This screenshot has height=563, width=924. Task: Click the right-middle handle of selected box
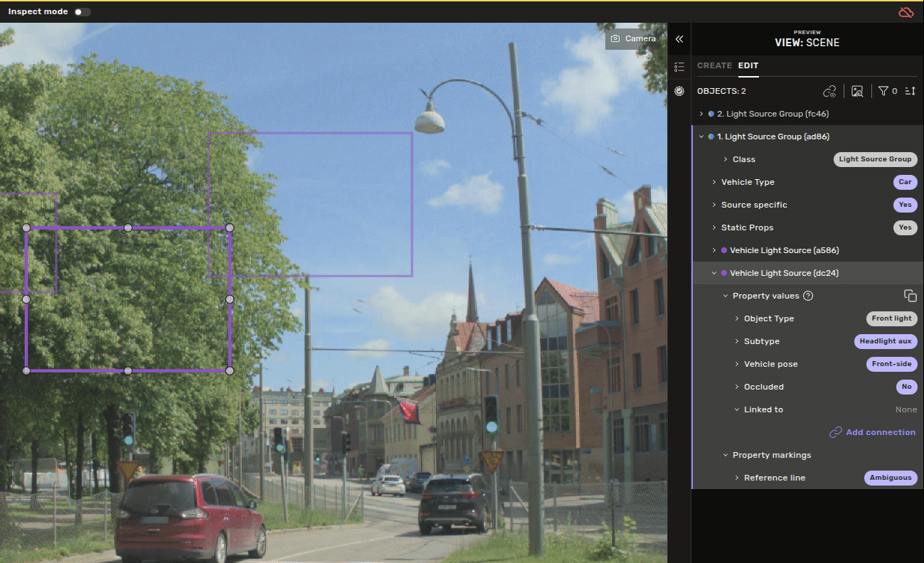coord(230,299)
